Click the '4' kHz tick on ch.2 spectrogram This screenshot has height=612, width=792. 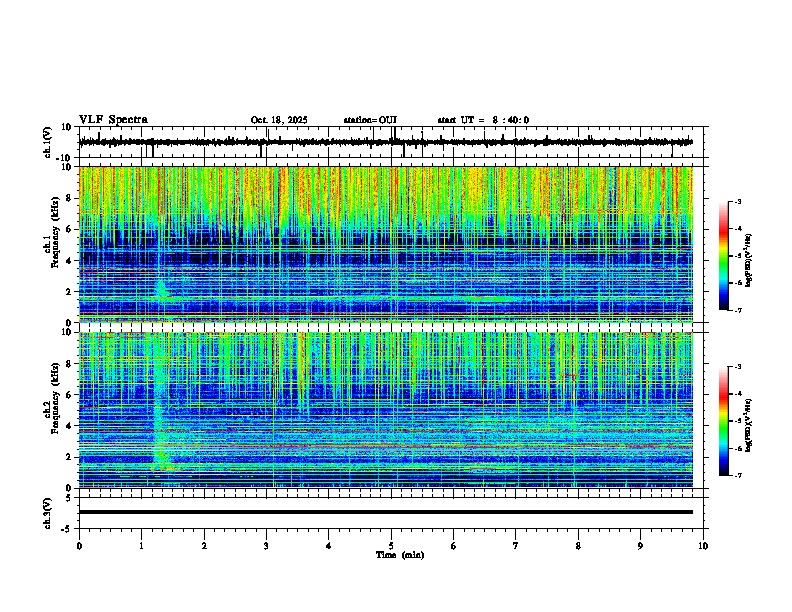69,426
